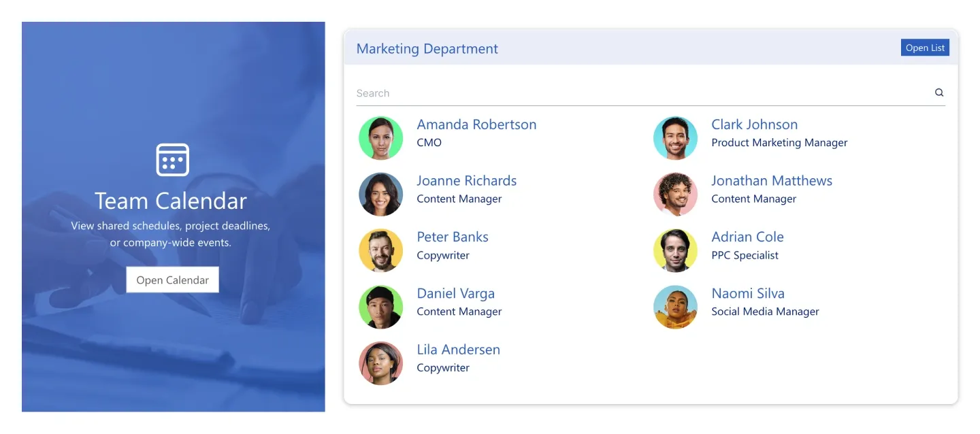Click the Team Calendar title text
The height and width of the screenshot is (434, 980).
point(171,201)
